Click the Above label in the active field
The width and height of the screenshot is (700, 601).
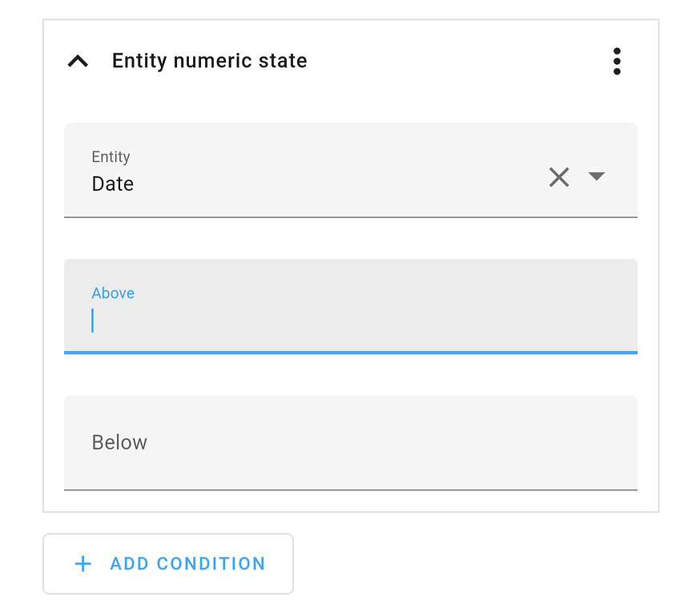click(112, 293)
